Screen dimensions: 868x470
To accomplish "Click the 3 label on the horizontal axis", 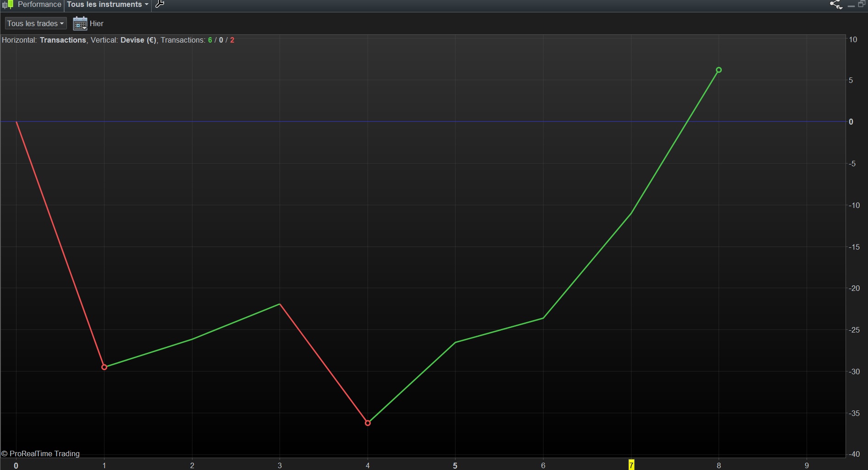I will pyautogui.click(x=280, y=465).
